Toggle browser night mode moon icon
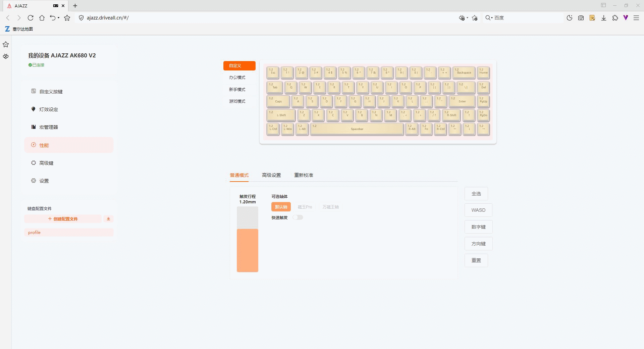 (x=570, y=18)
